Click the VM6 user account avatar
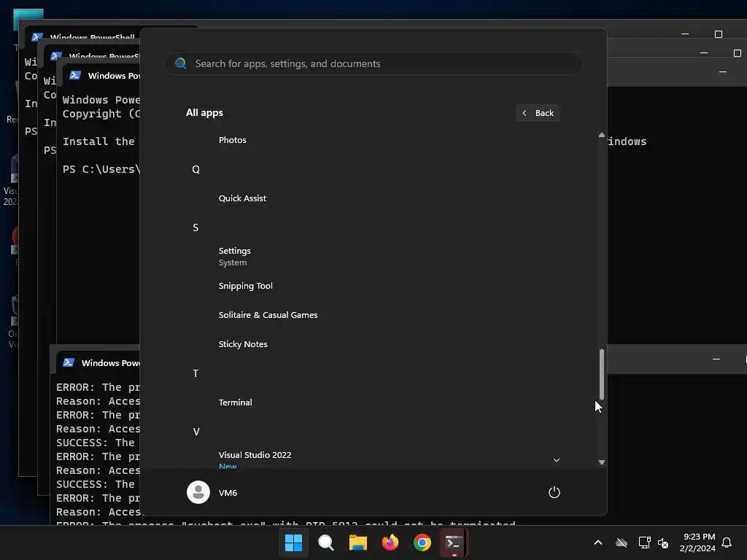The height and width of the screenshot is (560, 747). pos(198,492)
